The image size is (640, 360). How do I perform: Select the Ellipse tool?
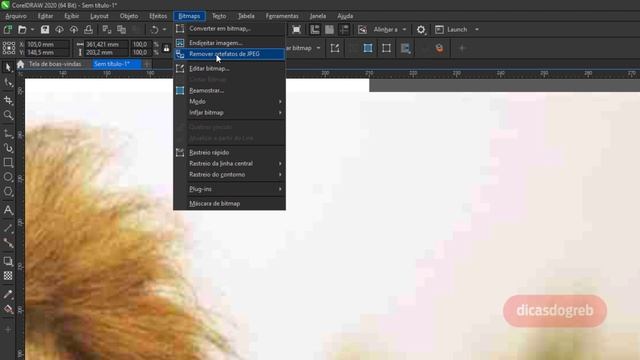8,177
